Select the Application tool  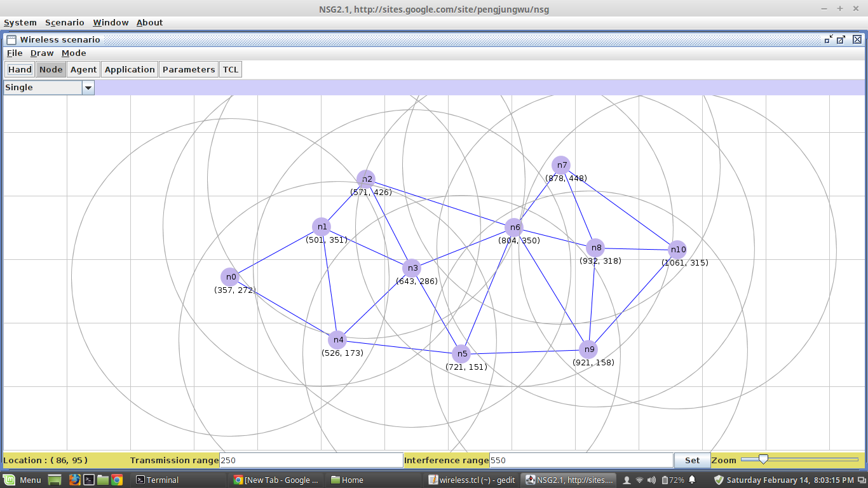(130, 69)
